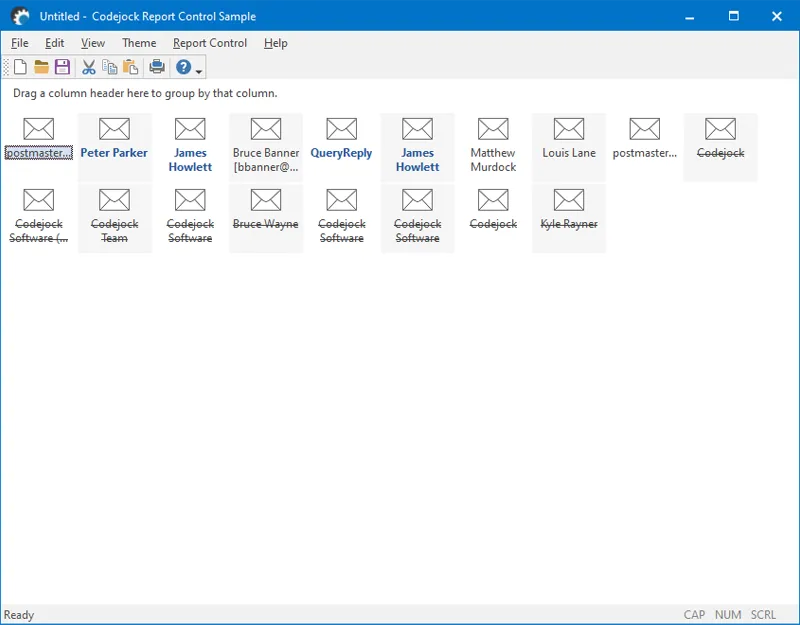
Task: Open a file using the folder icon
Action: (x=41, y=68)
